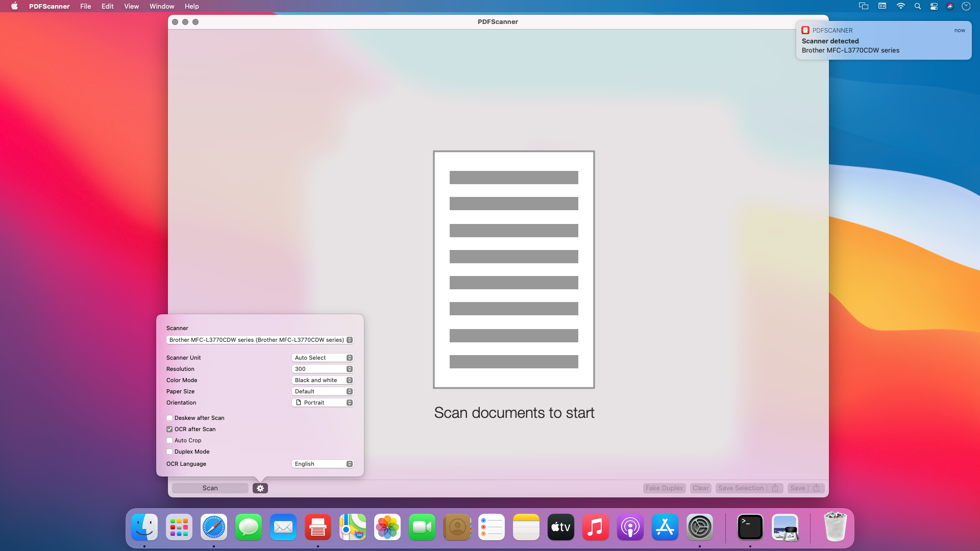The height and width of the screenshot is (551, 980).
Task: Open the Help menu
Action: point(192,6)
